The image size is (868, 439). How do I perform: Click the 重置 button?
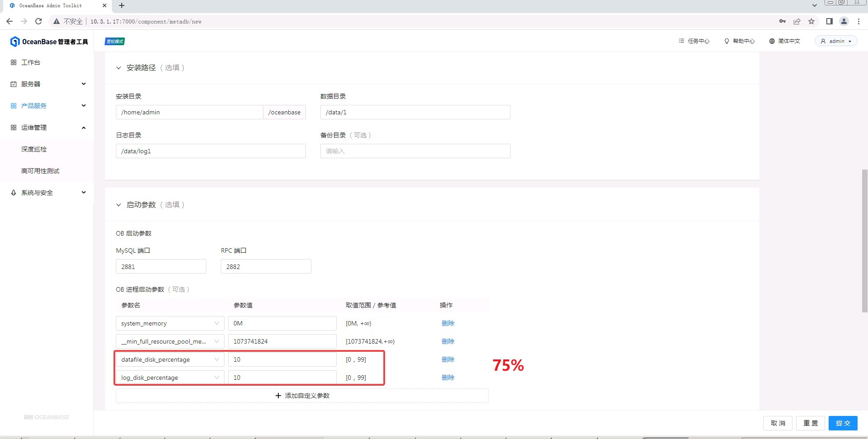[811, 423]
